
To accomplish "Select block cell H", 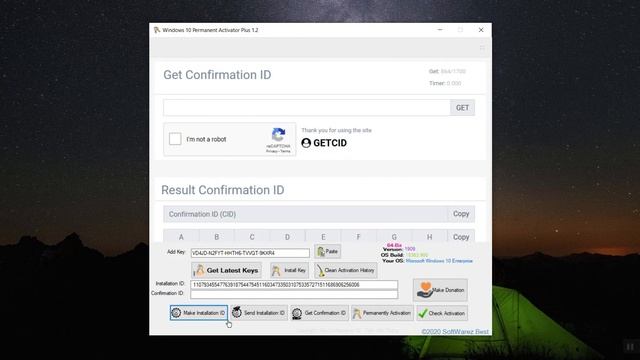I will coord(430,237).
